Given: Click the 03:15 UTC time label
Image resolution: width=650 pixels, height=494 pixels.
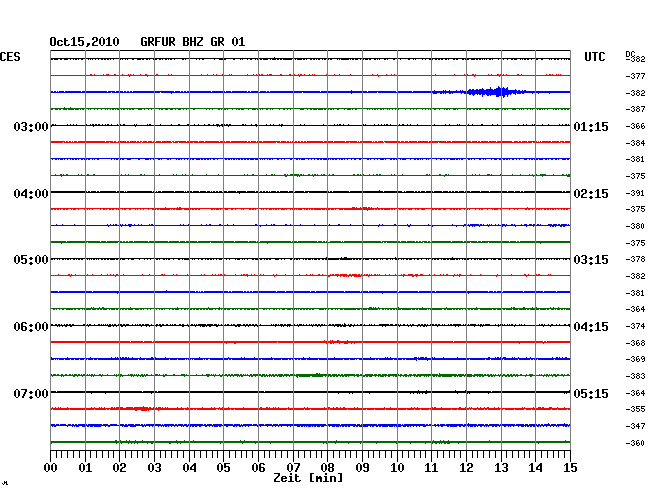Looking at the screenshot, I should coord(591,259).
